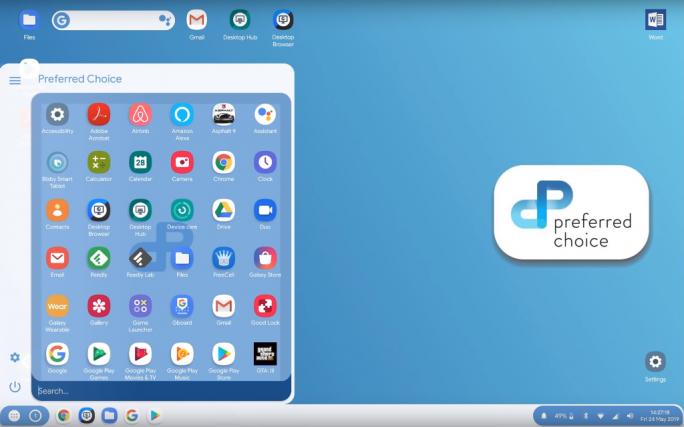684x427 pixels.
Task: Open the Galaxy Store app
Action: (x=265, y=258)
